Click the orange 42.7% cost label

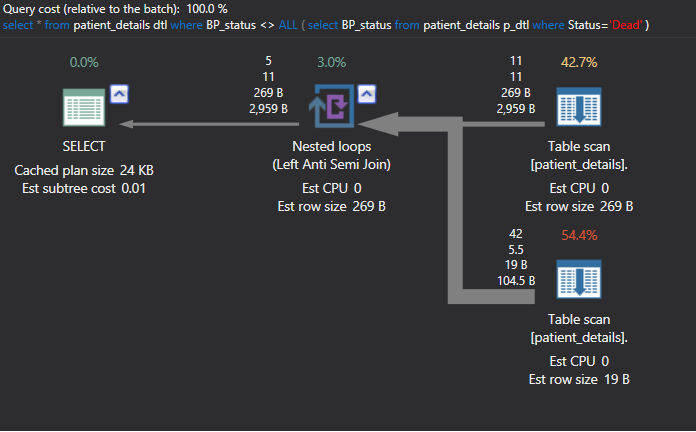click(579, 62)
